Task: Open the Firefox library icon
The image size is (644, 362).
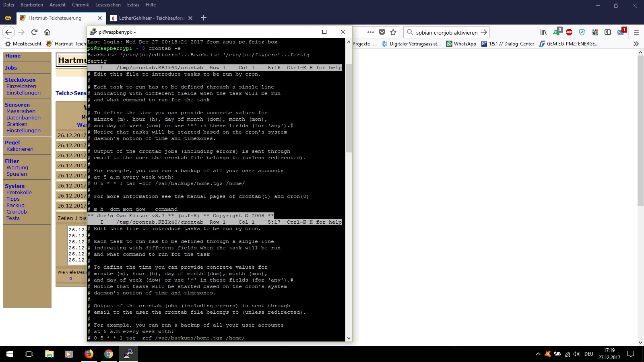Action: click(x=543, y=32)
